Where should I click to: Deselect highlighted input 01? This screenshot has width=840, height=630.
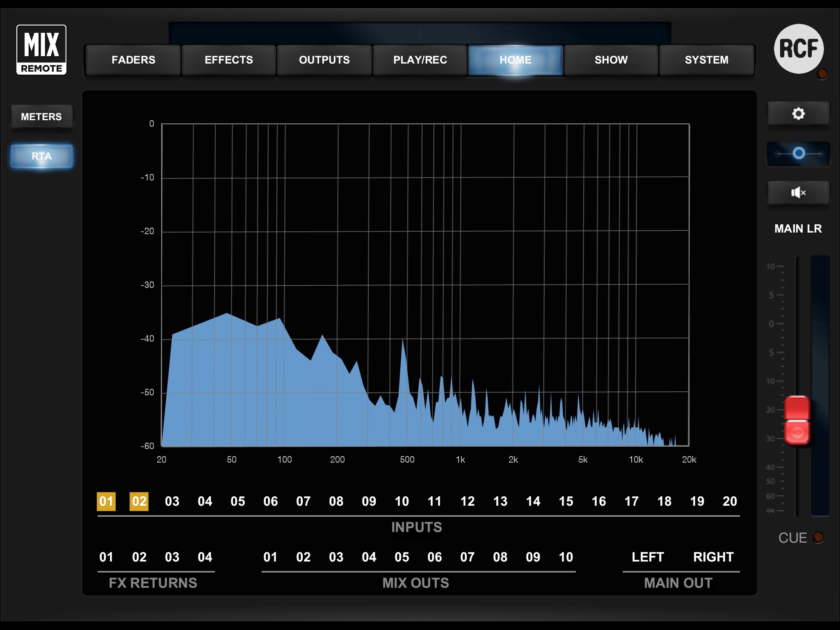coord(106,501)
